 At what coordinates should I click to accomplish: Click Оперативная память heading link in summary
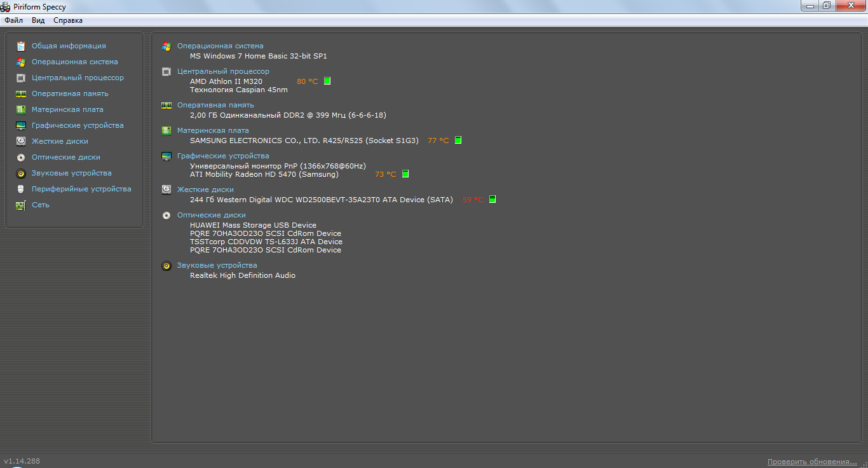point(215,105)
